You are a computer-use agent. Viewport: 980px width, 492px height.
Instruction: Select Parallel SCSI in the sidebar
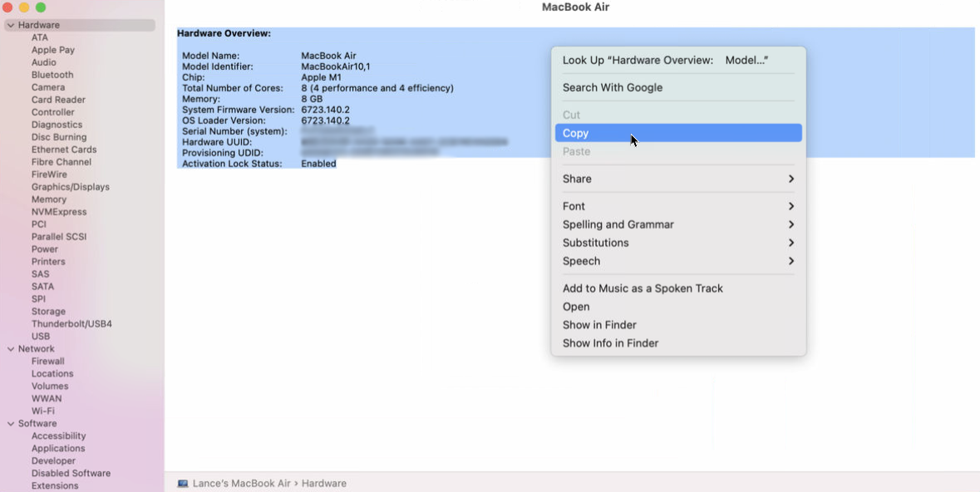(59, 237)
